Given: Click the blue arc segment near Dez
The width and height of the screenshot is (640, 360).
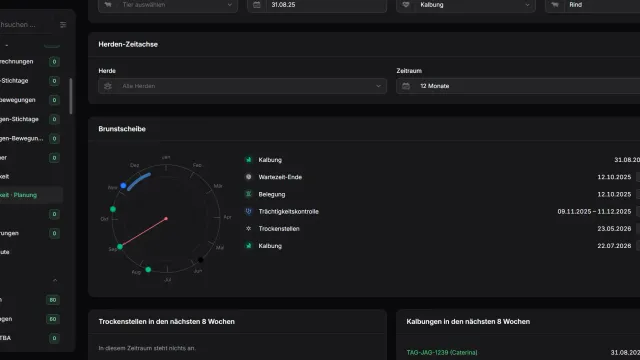Looking at the screenshot, I should coord(138,181).
